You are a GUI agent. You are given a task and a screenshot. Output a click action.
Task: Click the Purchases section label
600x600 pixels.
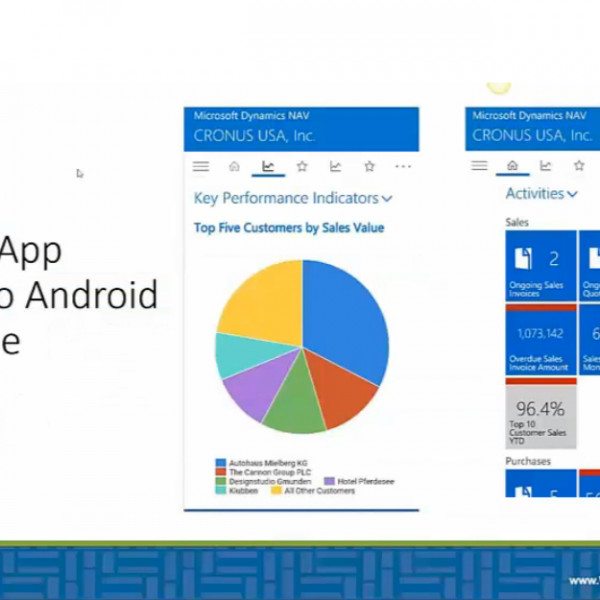pos(528,461)
